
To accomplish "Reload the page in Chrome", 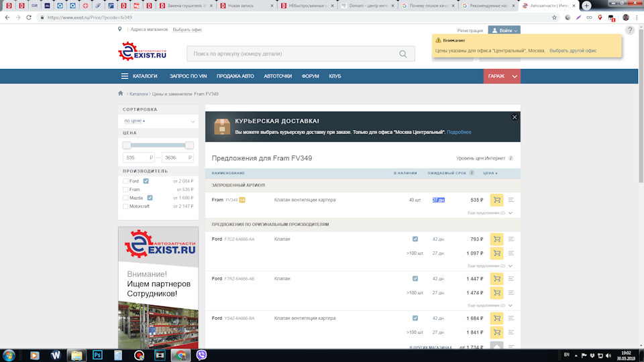I will pyautogui.click(x=29, y=17).
